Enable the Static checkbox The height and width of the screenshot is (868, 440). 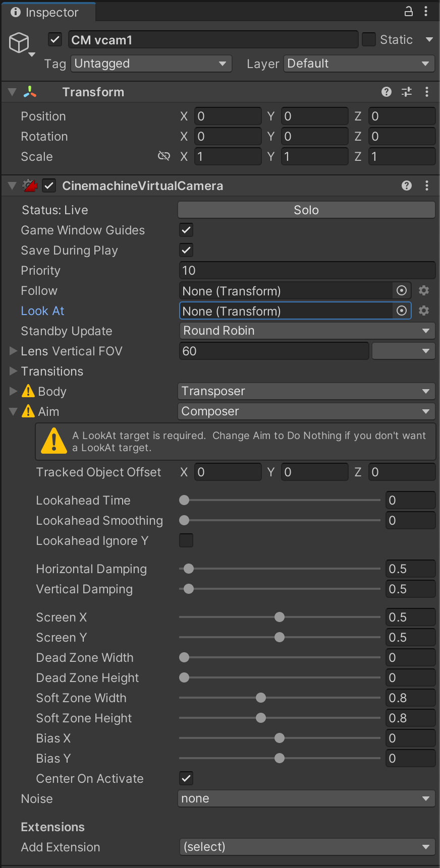369,39
